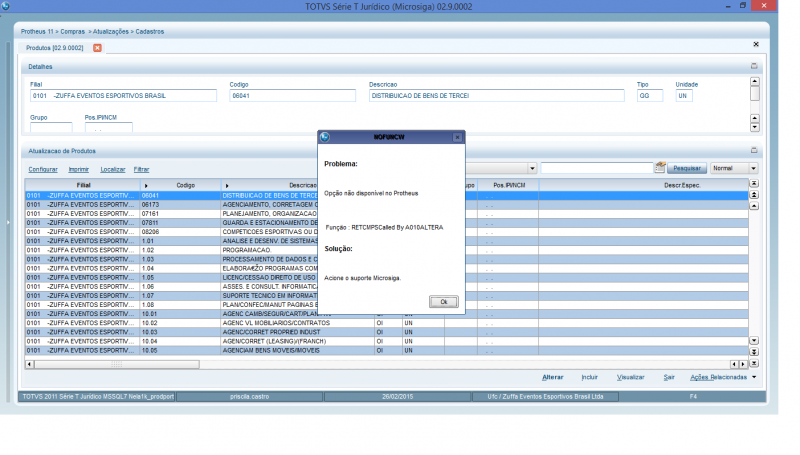Click the Descricao field in Detalhes
800x455 pixels.
(x=496, y=95)
